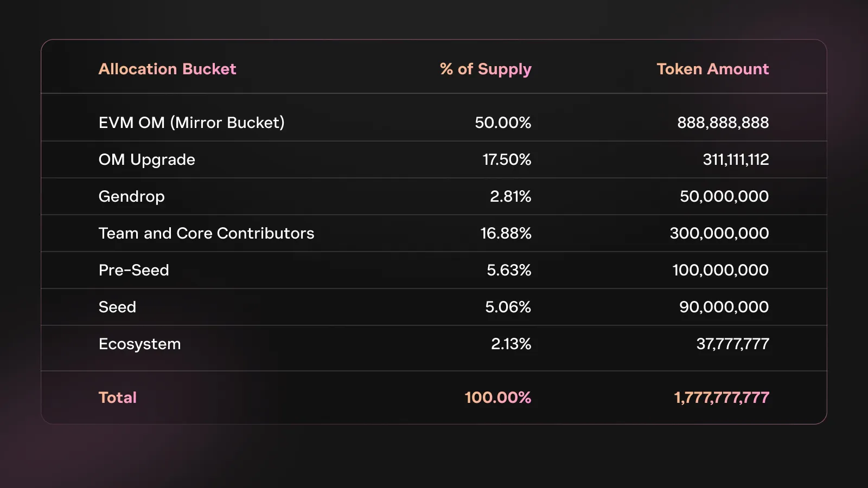Click the 2.81% Gendrop percentage
868x488 pixels.
coord(510,196)
